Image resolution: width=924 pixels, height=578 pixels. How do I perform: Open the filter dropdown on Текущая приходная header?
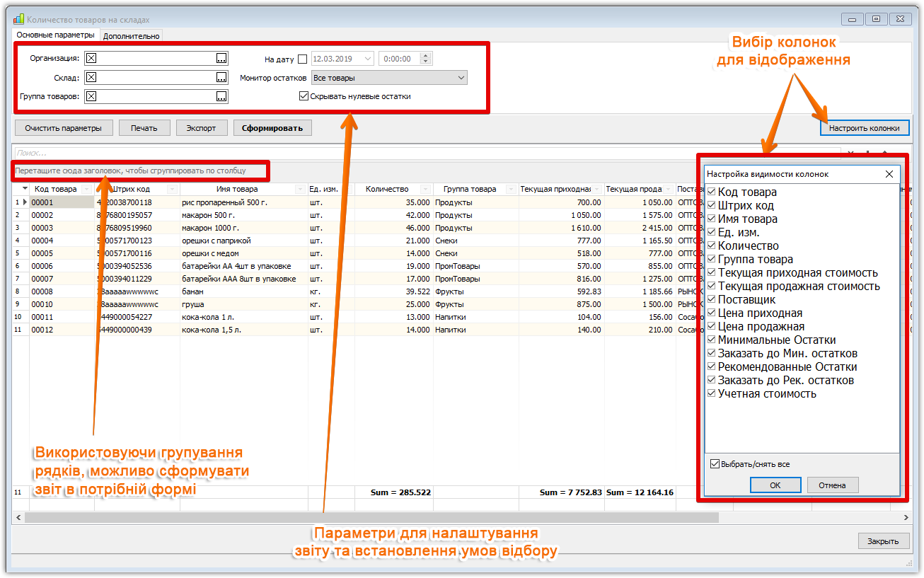click(597, 190)
